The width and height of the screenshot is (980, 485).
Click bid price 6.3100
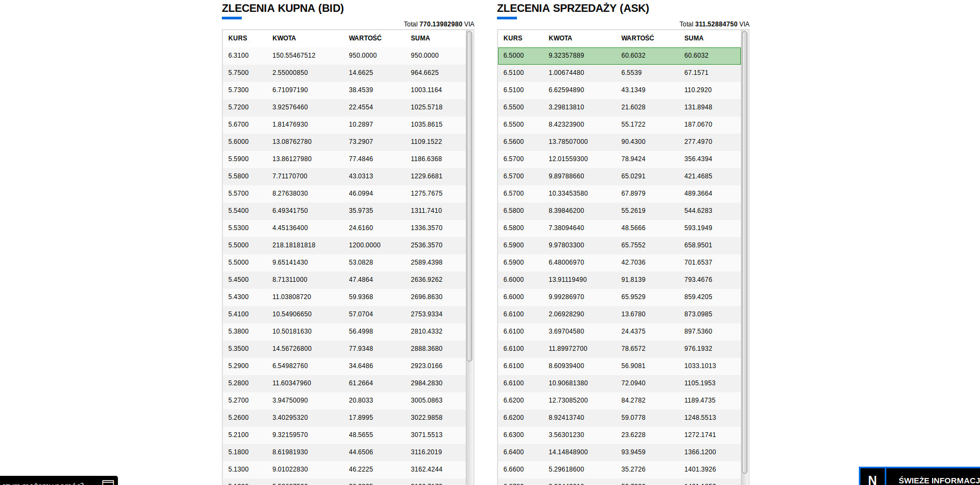coord(239,56)
